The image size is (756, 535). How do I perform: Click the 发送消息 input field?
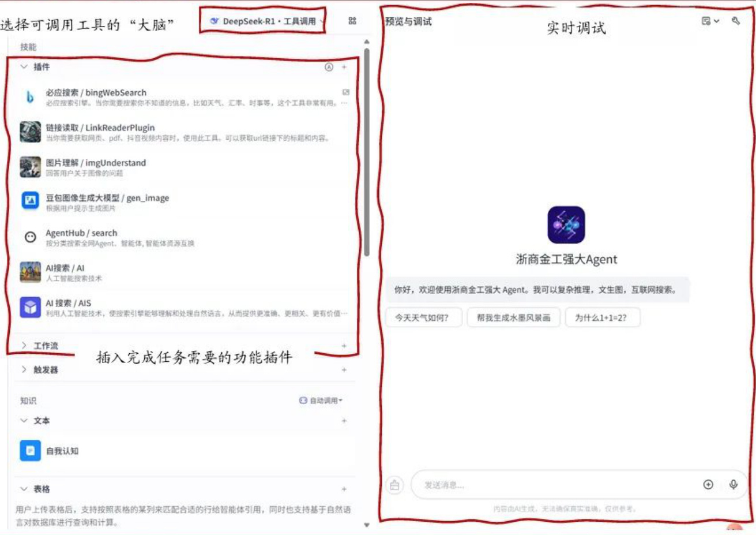(554, 485)
